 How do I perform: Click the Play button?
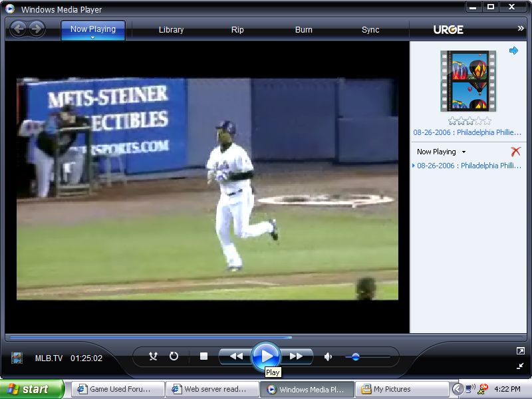266,356
